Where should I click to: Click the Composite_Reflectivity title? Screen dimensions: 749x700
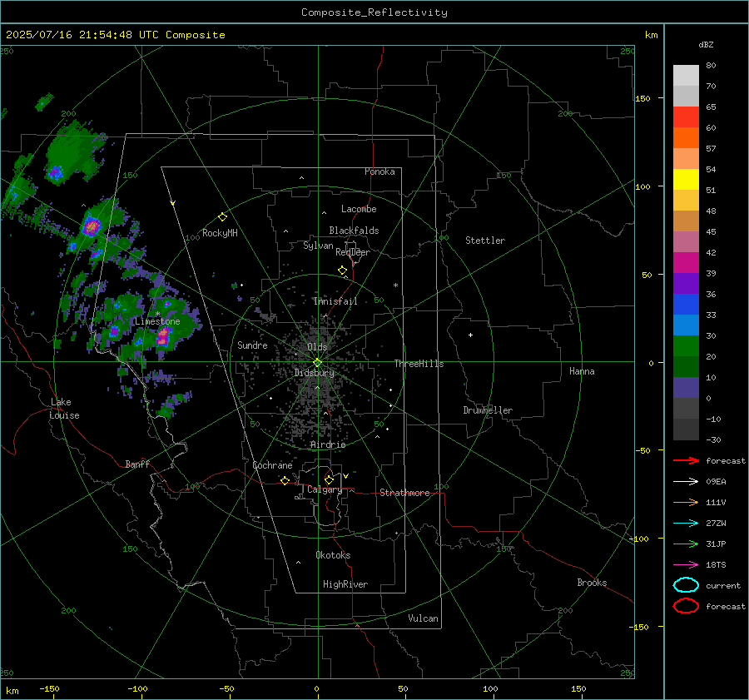point(374,12)
